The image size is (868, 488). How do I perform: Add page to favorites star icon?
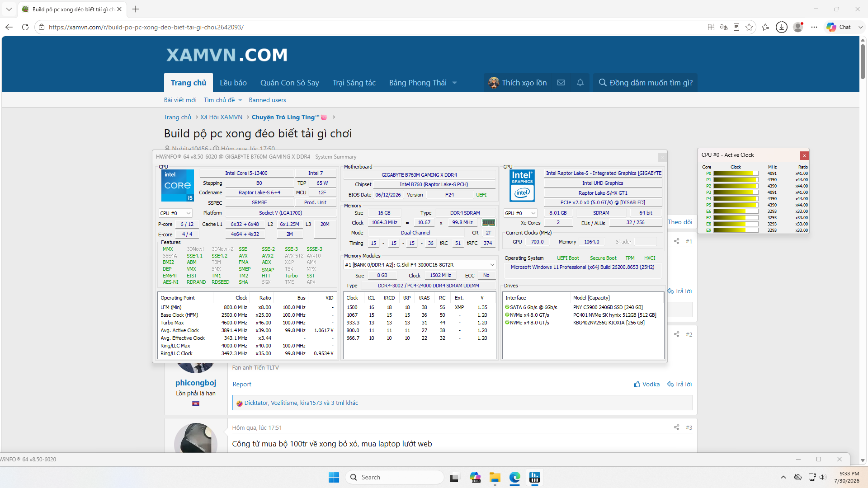pyautogui.click(x=749, y=27)
